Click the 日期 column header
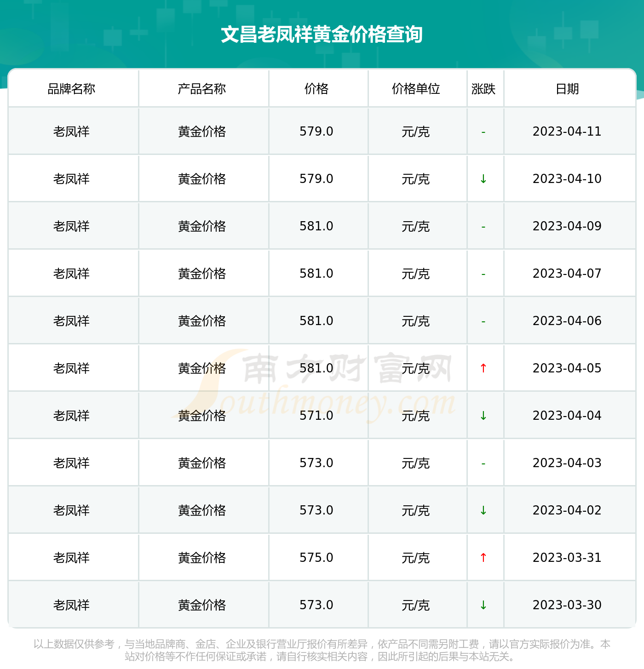The image size is (644, 669). (x=567, y=89)
